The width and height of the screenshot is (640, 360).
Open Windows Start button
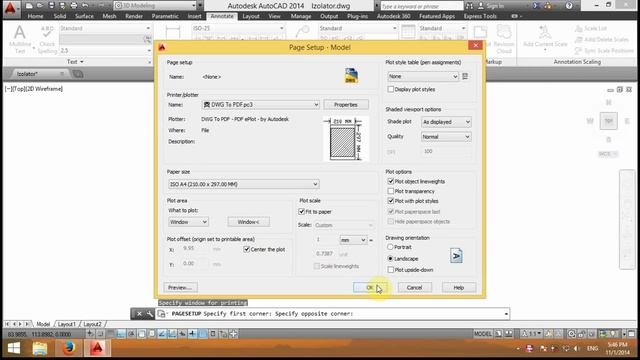[13, 348]
